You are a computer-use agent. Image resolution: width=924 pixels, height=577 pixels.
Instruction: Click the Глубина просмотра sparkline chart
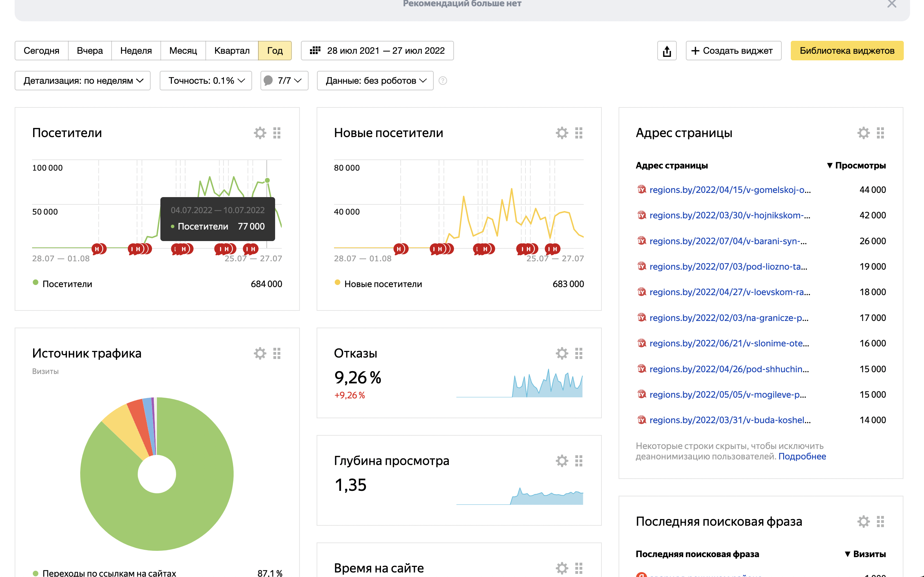tap(520, 496)
